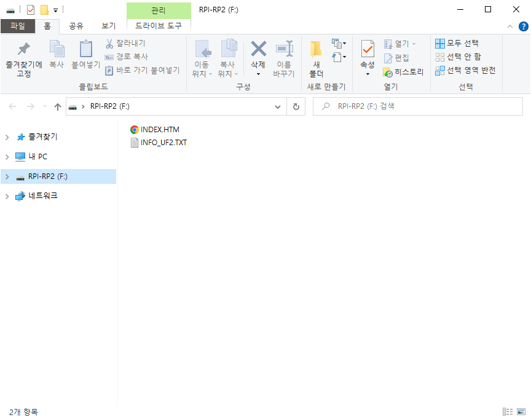Image resolution: width=531 pixels, height=420 pixels.
Task: Go back with the left arrow
Action: (x=12, y=107)
